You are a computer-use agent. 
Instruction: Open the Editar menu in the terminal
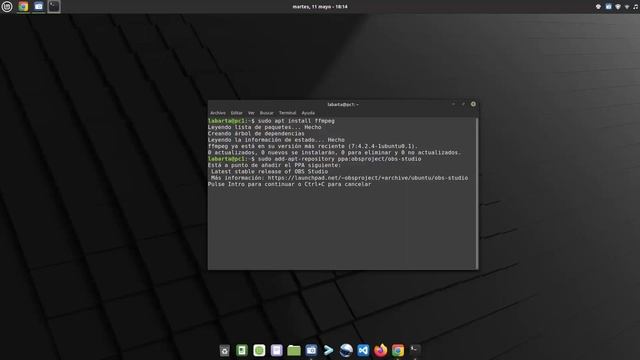click(236, 113)
